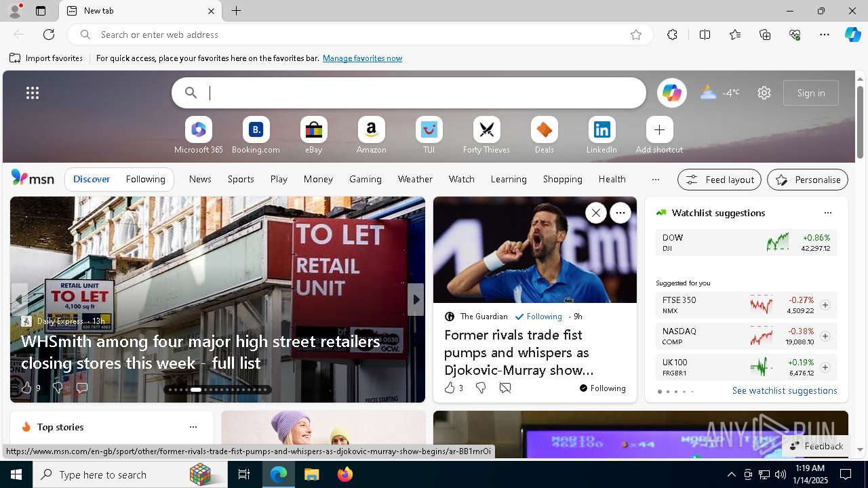Open more options on Djokovic card
Screen dimensions: 868x488
tap(620, 213)
